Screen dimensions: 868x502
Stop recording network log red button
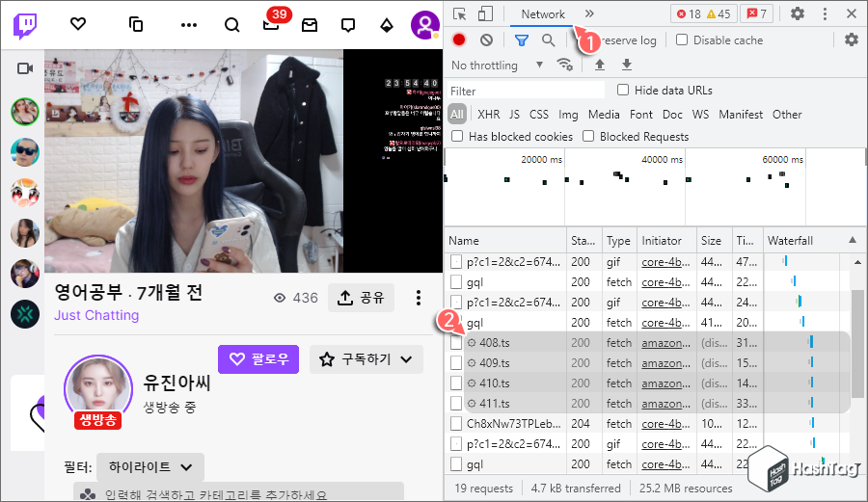coord(459,40)
